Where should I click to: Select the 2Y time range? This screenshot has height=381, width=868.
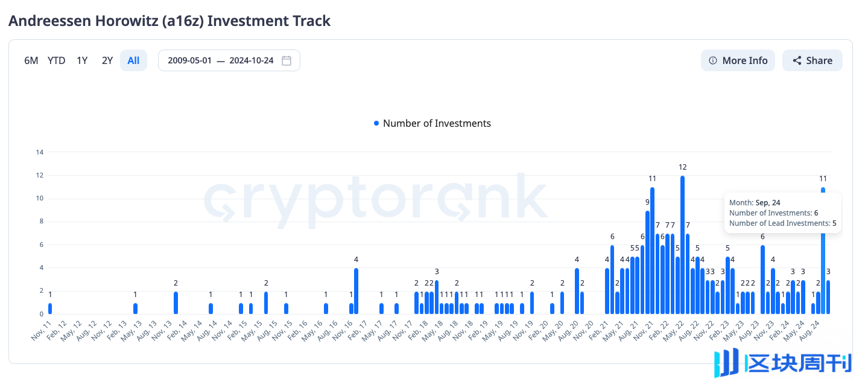[107, 60]
